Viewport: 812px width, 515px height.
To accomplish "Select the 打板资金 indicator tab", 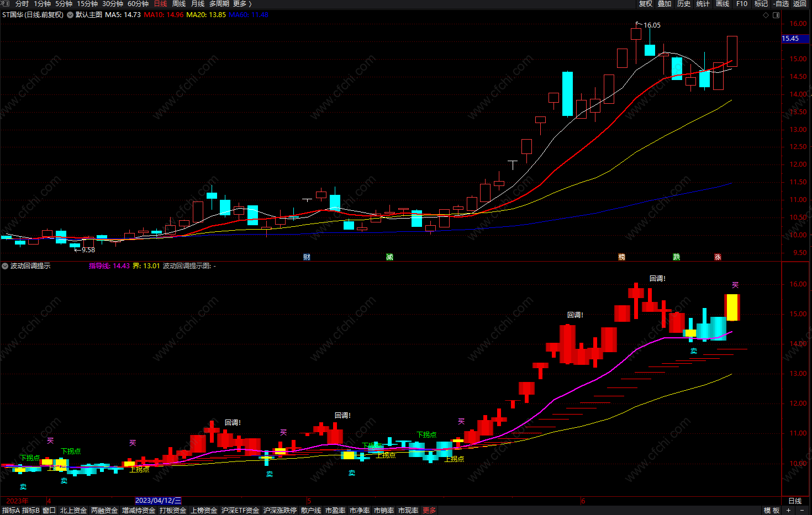I will [x=173, y=511].
